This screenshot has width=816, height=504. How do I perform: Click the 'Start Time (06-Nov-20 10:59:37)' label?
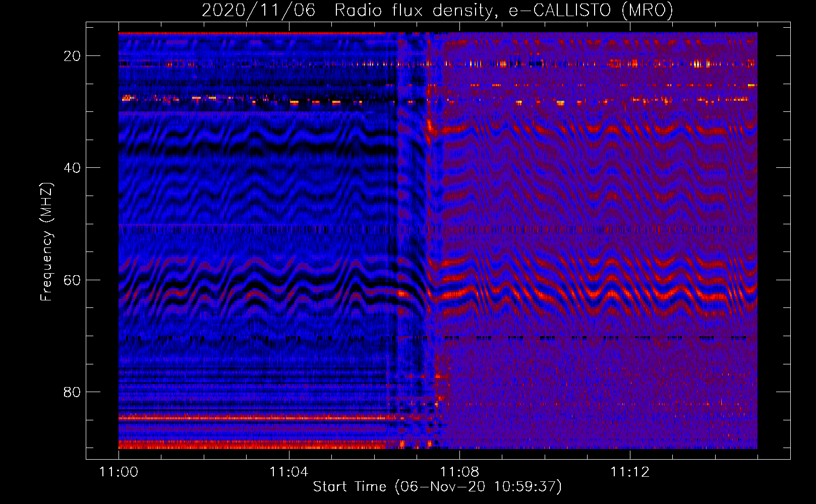pyautogui.click(x=437, y=487)
